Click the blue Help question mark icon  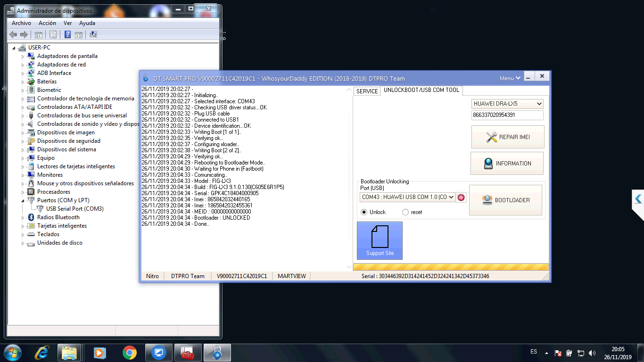click(67, 34)
